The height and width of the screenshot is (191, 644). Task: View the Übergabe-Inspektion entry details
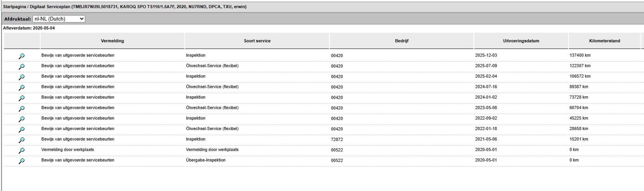pyautogui.click(x=22, y=161)
